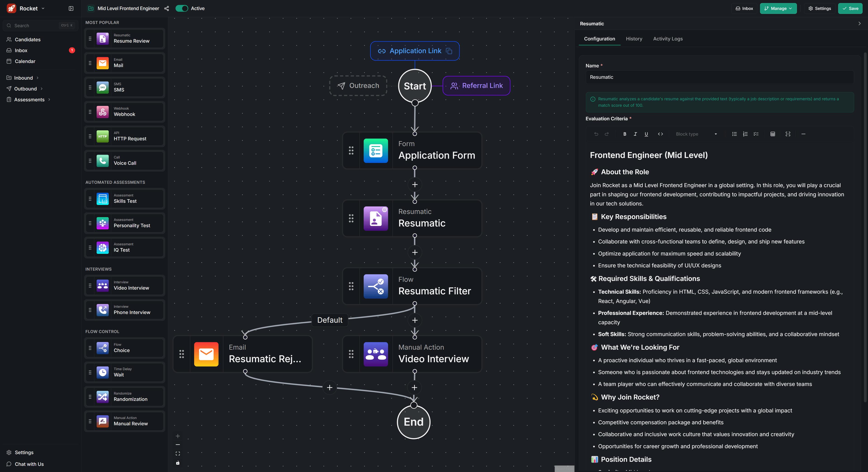Select the Mail orange envelope icon
868x472 pixels.
click(x=102, y=63)
